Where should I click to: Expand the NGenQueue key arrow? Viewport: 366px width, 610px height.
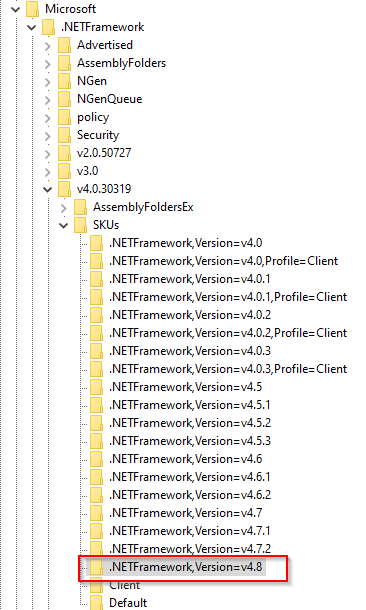(x=48, y=100)
